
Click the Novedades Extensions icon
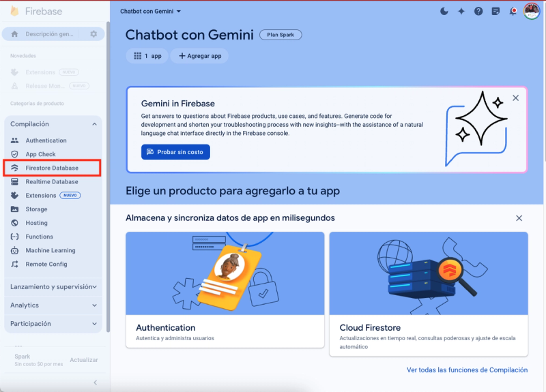click(14, 72)
